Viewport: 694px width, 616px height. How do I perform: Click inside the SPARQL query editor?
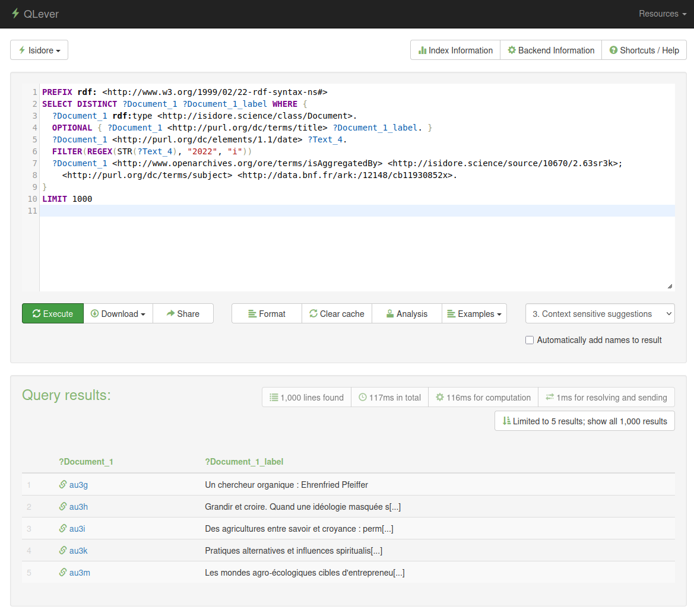tap(356, 249)
